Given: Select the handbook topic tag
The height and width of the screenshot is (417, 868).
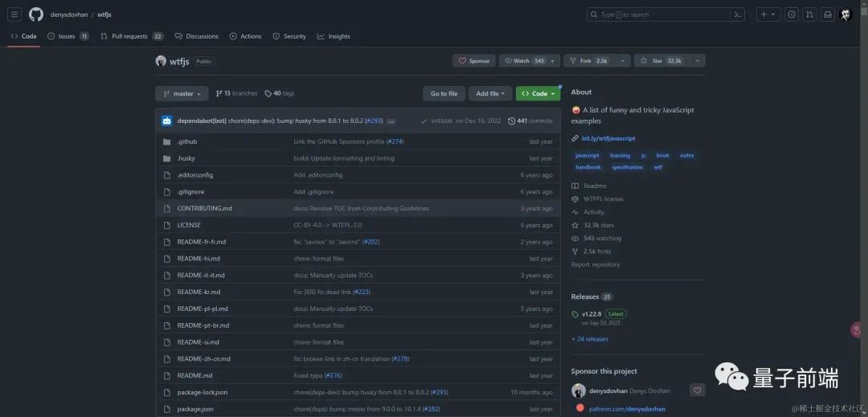Looking at the screenshot, I should click(588, 168).
